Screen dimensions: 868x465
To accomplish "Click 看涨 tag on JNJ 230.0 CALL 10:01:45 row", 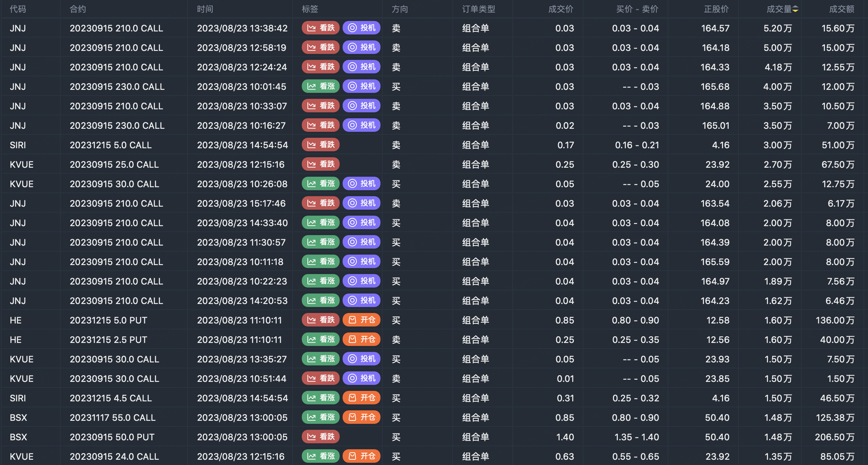I will point(321,86).
